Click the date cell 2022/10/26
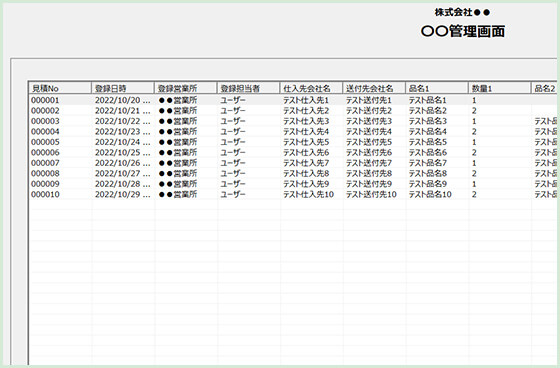This screenshot has height=368, width=560. tap(122, 163)
